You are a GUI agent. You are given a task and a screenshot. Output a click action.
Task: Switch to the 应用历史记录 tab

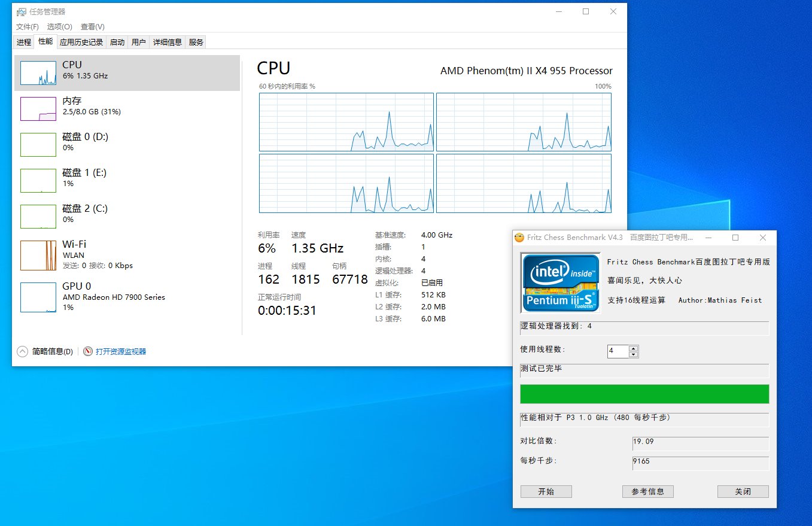(x=81, y=42)
